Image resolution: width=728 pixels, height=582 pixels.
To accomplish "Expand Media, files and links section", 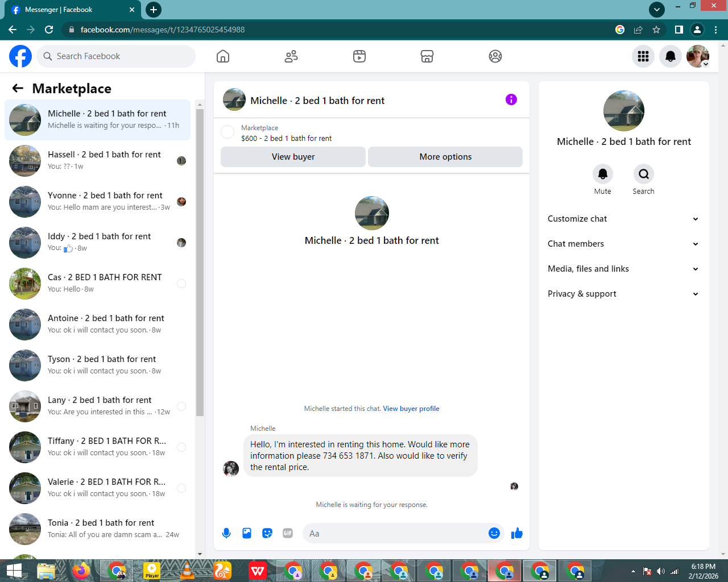I will click(623, 269).
